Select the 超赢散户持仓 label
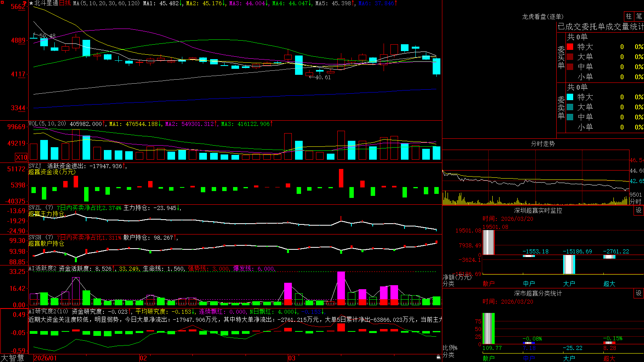 (x=46, y=243)
